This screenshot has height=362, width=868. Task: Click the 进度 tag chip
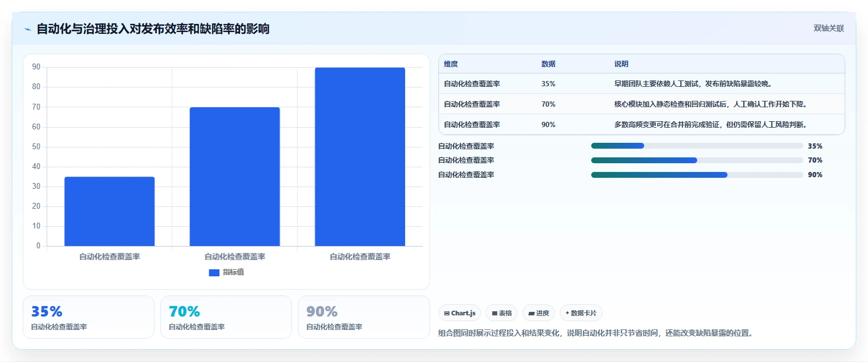[539, 313]
